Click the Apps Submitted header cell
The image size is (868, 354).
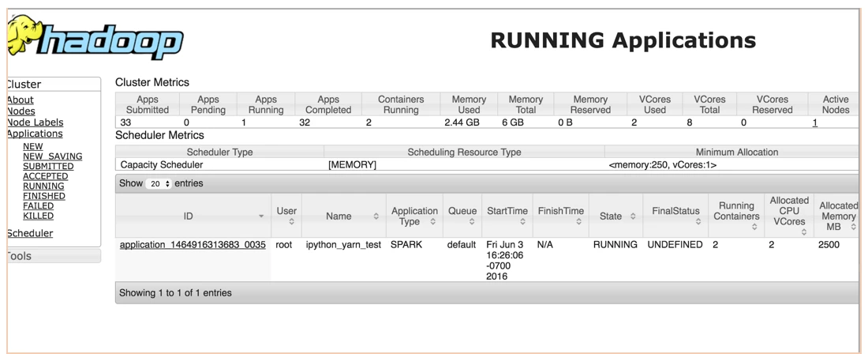point(148,105)
